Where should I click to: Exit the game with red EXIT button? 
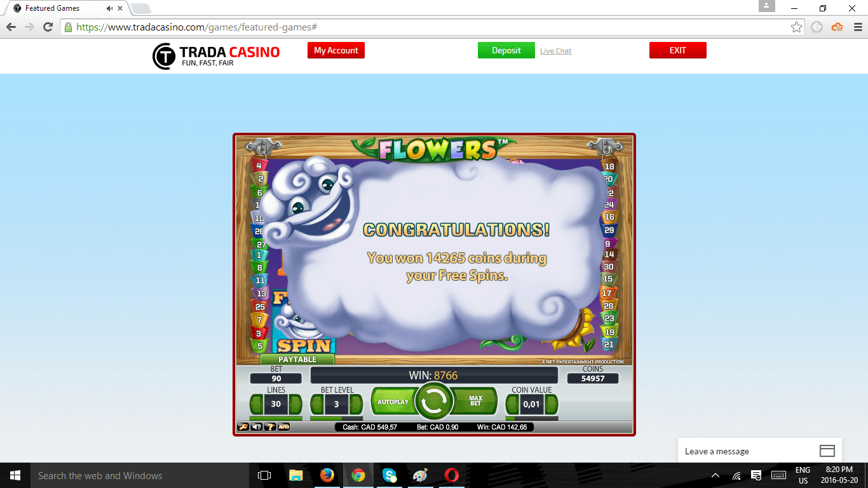point(678,51)
